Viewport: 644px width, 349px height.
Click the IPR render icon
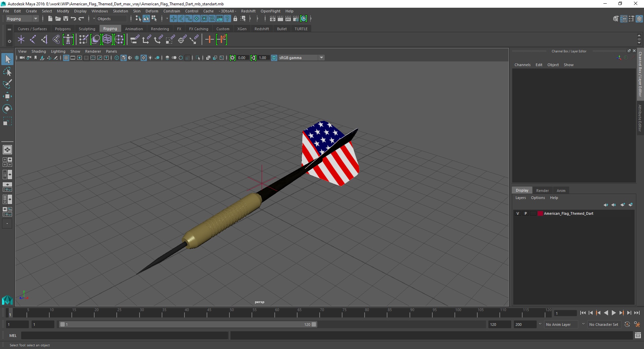tap(288, 19)
